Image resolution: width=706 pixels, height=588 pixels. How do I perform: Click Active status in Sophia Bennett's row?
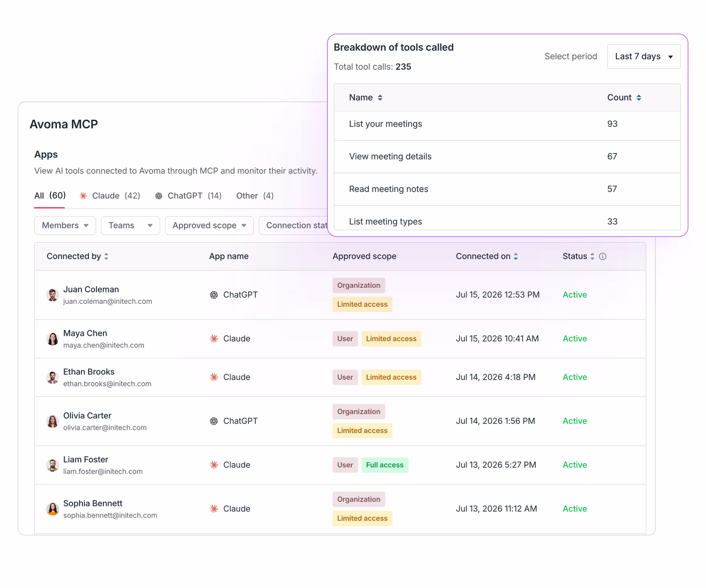(575, 509)
